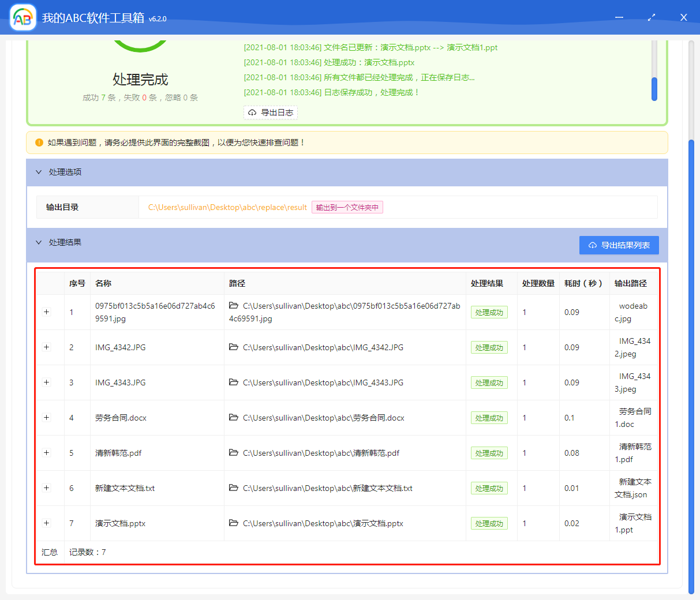This screenshot has width=700, height=600.
Task: Click folder icon for 劳务合同.docx path
Action: [x=234, y=418]
